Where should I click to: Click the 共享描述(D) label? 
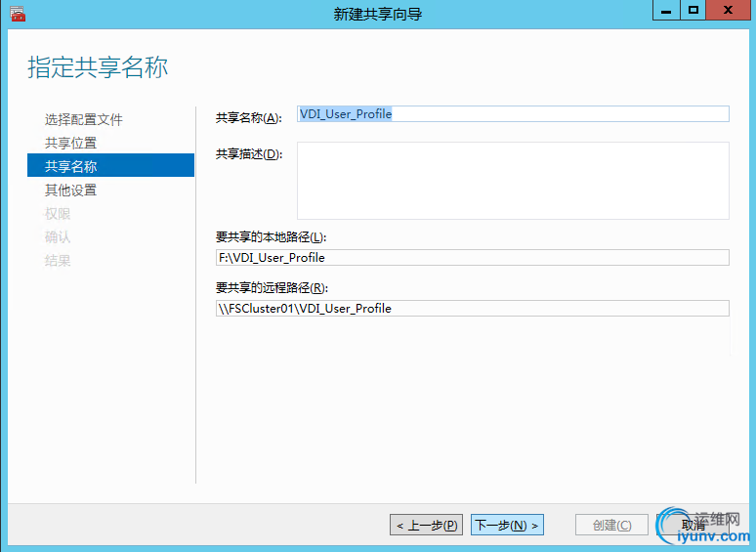point(249,154)
